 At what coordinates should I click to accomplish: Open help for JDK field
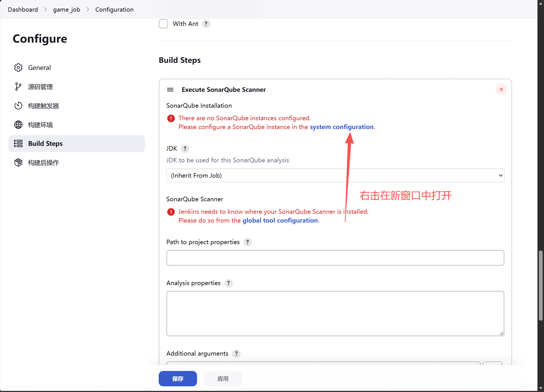pos(185,149)
